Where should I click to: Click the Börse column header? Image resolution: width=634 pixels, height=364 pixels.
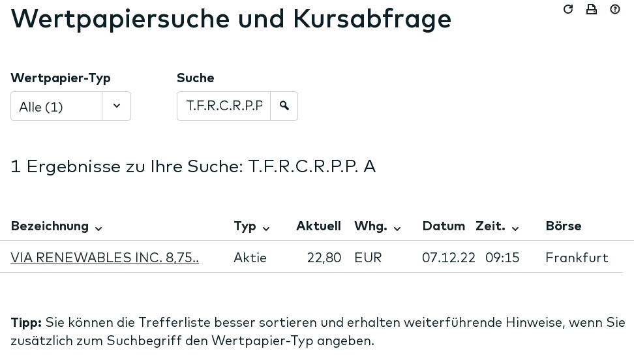point(564,226)
